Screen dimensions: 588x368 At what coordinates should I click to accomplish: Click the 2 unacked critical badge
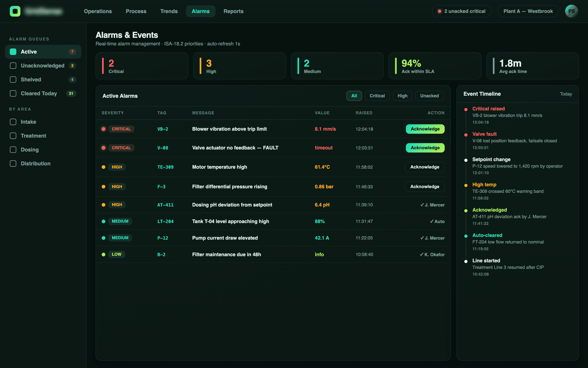461,11
